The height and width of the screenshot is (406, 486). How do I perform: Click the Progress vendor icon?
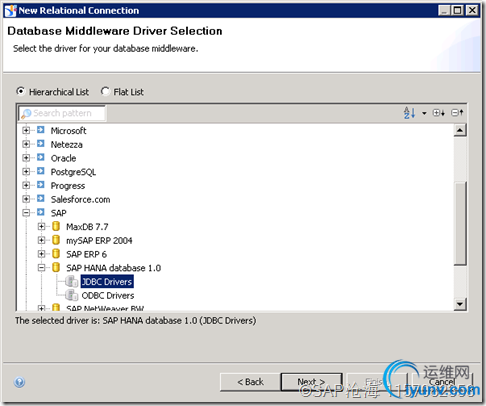coord(41,185)
